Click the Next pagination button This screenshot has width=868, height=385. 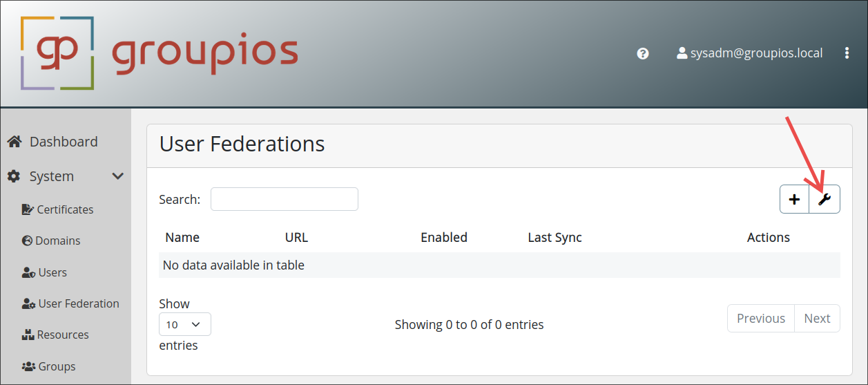click(x=817, y=318)
